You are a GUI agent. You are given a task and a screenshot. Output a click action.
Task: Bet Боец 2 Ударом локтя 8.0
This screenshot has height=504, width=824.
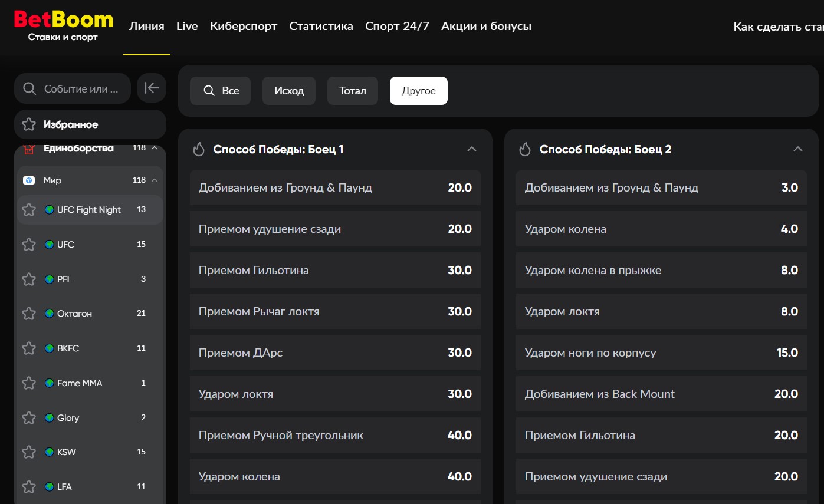661,311
